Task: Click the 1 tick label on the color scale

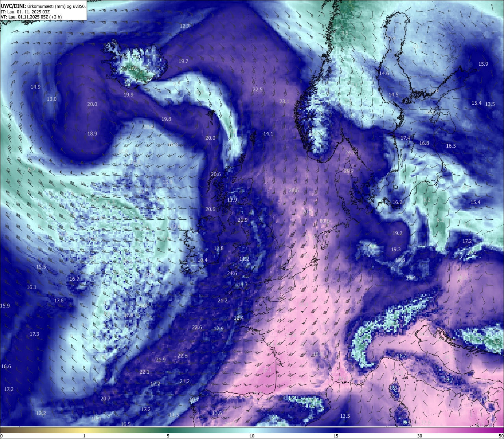Action: click(x=84, y=436)
